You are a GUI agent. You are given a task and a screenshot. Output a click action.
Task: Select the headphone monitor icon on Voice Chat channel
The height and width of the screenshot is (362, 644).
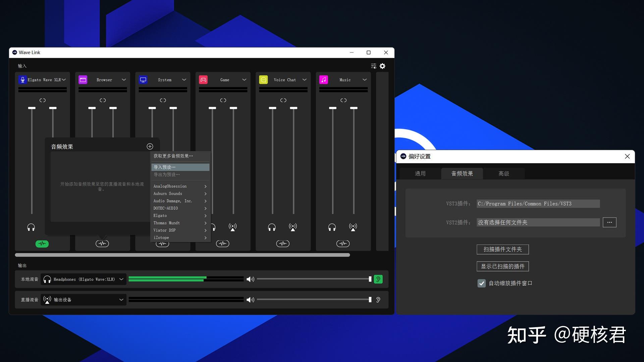pos(272,227)
